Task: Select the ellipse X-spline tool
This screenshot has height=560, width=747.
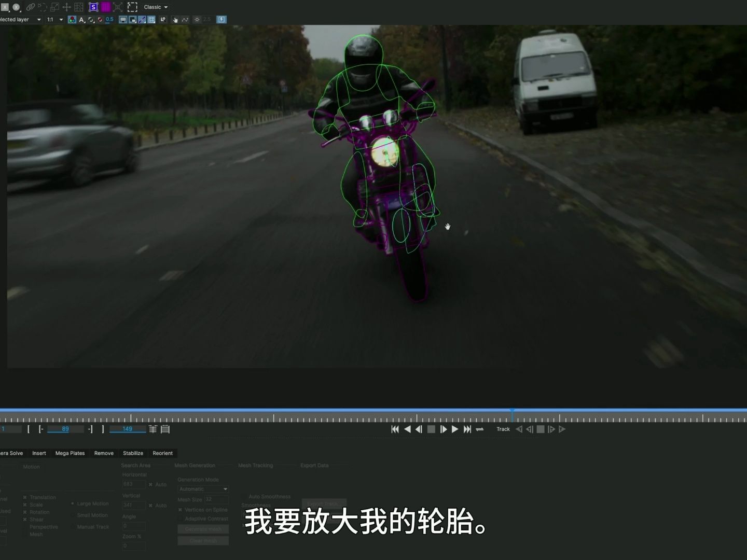Action: tap(16, 7)
